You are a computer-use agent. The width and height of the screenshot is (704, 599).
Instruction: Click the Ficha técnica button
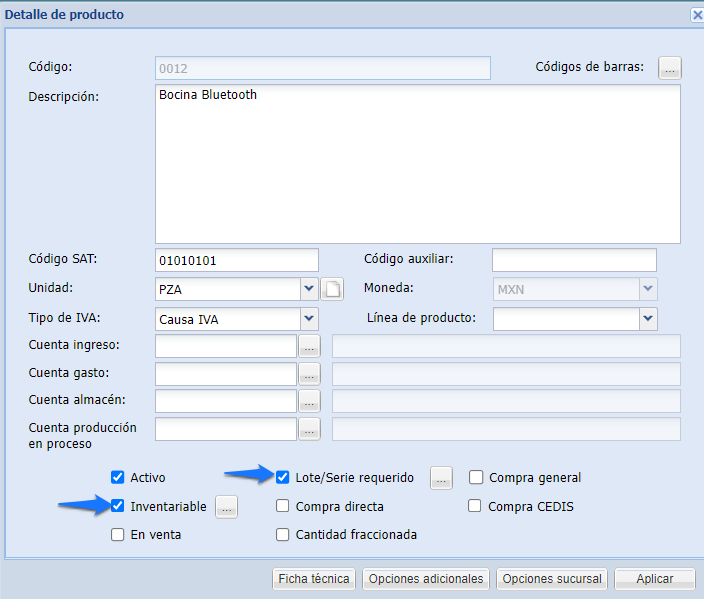[314, 579]
